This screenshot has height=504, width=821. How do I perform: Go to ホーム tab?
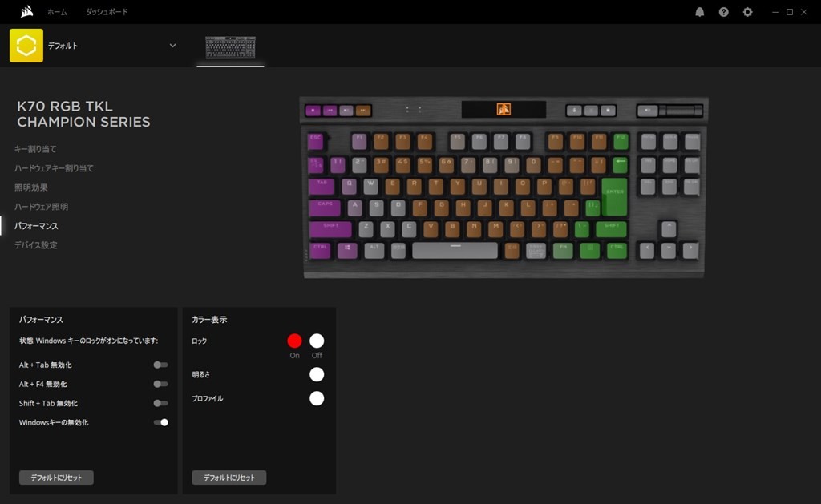coord(57,12)
